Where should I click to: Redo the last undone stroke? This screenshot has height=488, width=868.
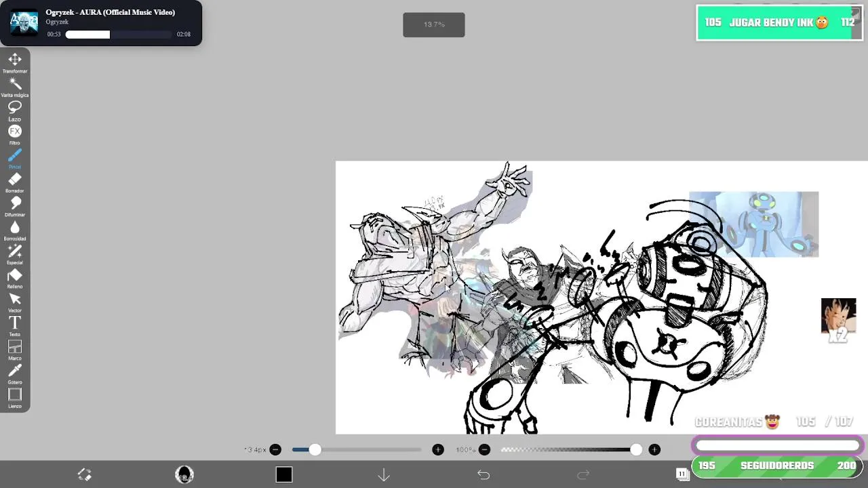pos(583,474)
